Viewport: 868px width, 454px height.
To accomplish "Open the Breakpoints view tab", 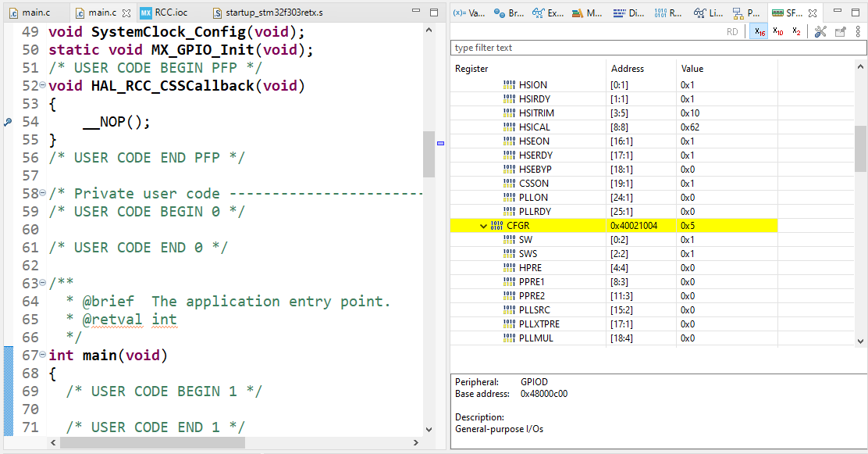I will click(508, 13).
